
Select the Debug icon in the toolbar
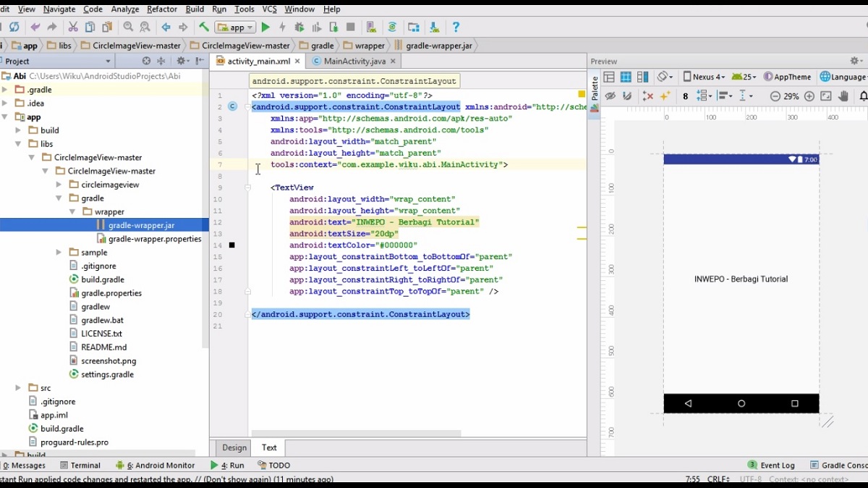click(x=299, y=27)
